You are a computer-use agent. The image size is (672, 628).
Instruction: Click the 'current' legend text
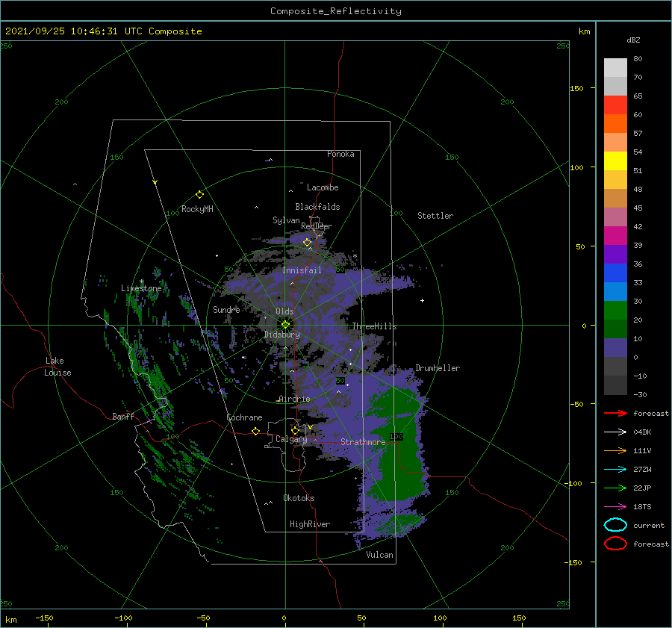(x=649, y=525)
